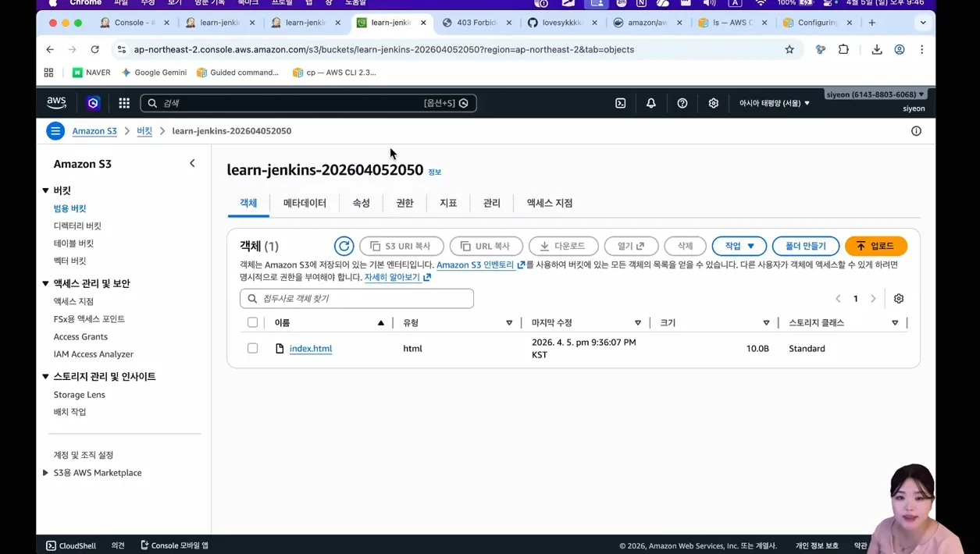Switch to the 액세스 지점 tab

tap(550, 203)
